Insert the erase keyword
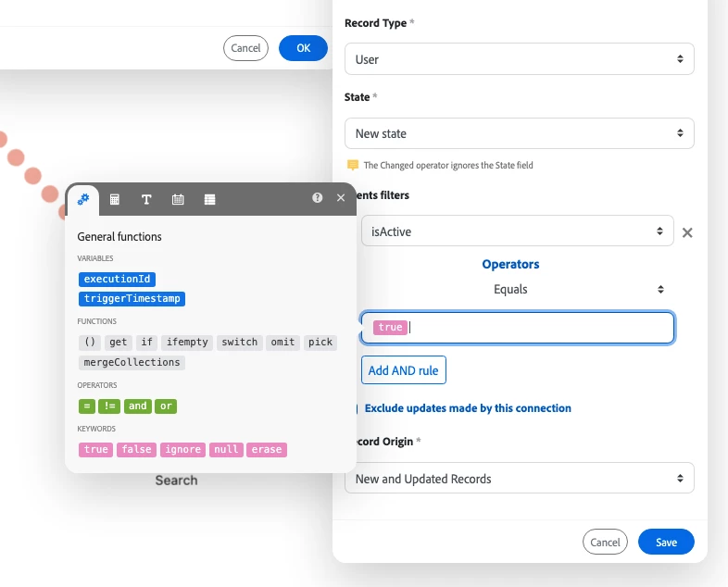 pyautogui.click(x=267, y=450)
